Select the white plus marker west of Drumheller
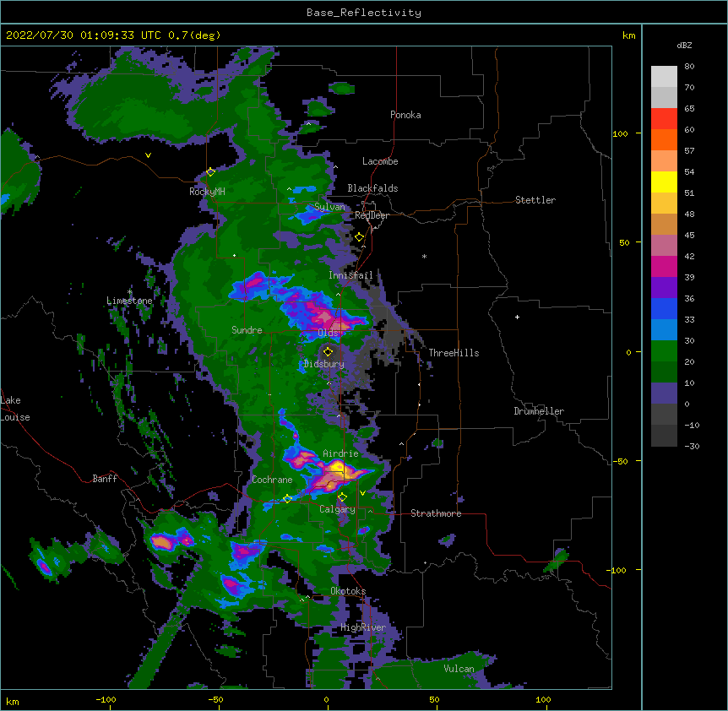The width and height of the screenshot is (728, 711). tap(517, 317)
